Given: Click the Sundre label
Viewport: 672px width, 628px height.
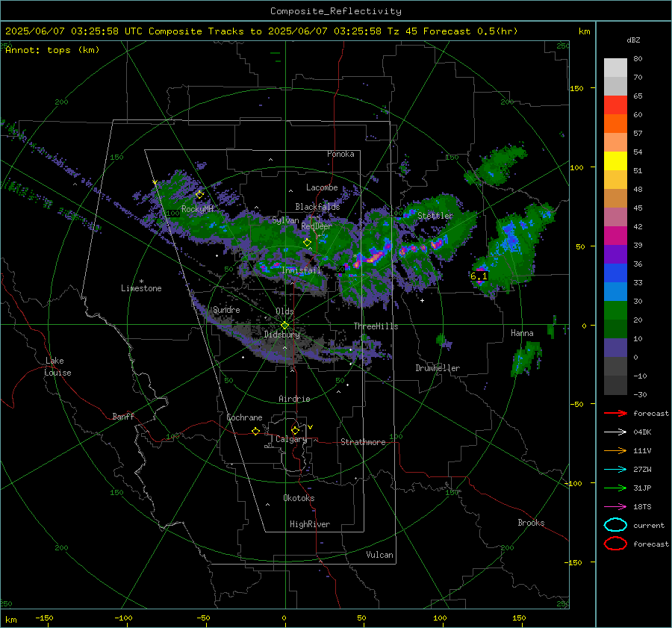Looking at the screenshot, I should coord(226,310).
